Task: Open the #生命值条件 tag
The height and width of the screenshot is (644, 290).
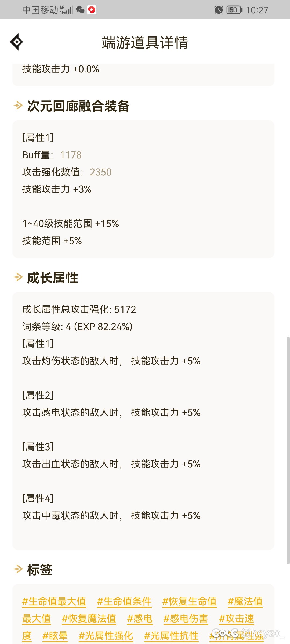Action: click(124, 601)
